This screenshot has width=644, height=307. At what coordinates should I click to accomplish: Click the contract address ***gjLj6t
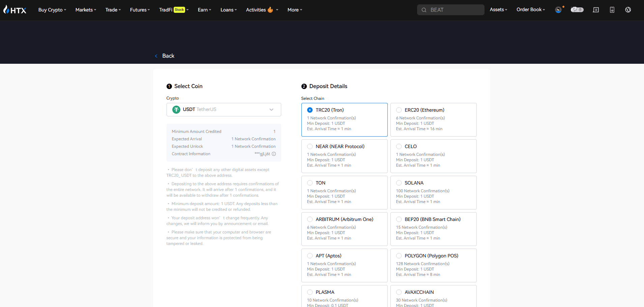262,154
